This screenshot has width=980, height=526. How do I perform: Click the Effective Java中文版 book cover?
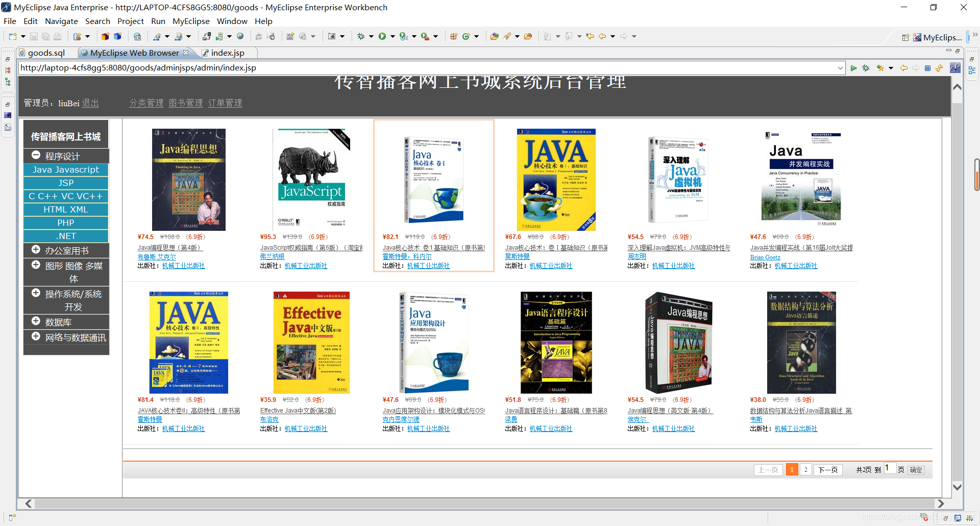click(311, 342)
